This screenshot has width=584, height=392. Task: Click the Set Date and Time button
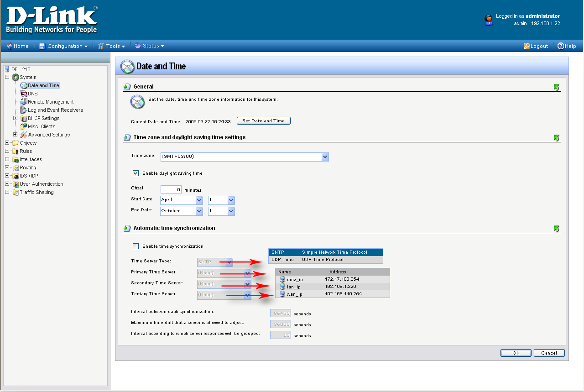click(264, 121)
